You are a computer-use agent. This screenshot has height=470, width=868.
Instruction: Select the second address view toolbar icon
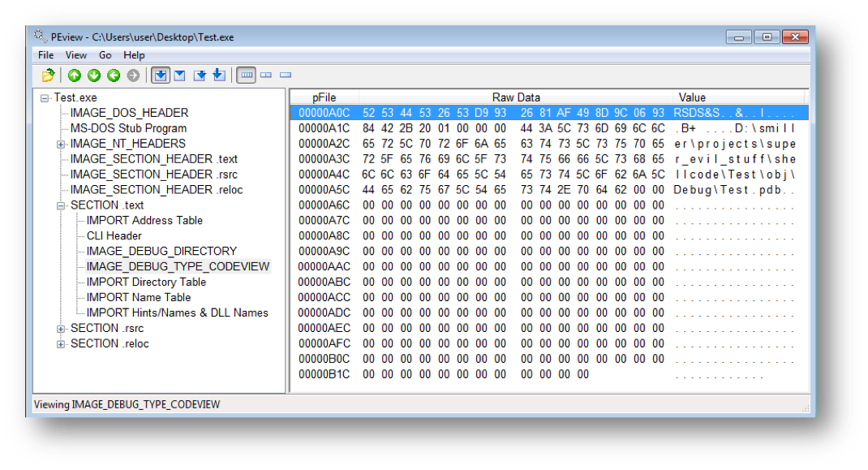point(180,75)
